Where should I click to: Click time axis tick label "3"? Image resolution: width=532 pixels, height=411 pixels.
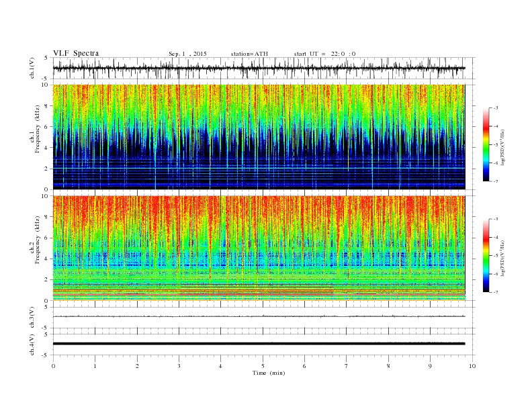(x=179, y=366)
